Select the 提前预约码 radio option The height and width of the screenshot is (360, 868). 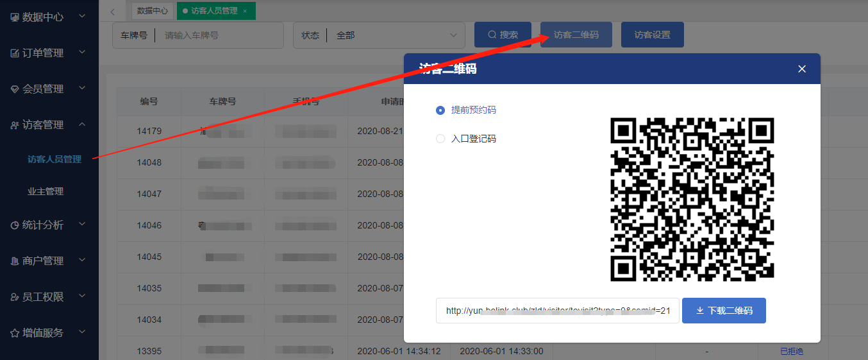440,110
